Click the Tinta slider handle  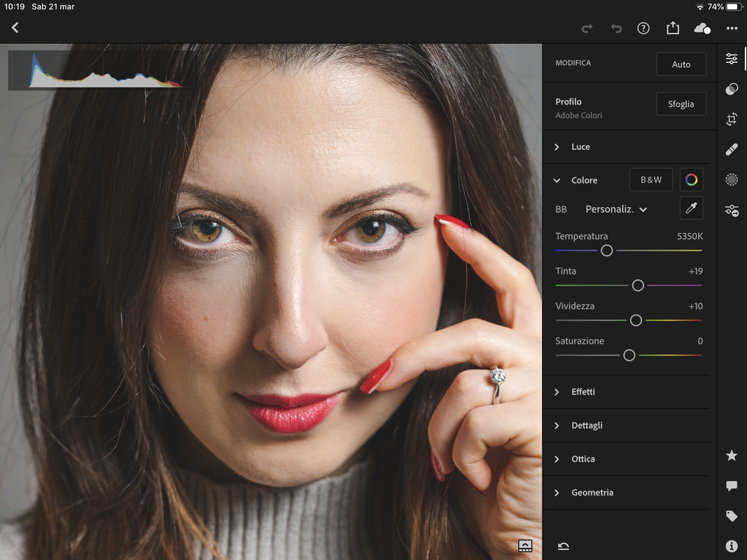(638, 285)
